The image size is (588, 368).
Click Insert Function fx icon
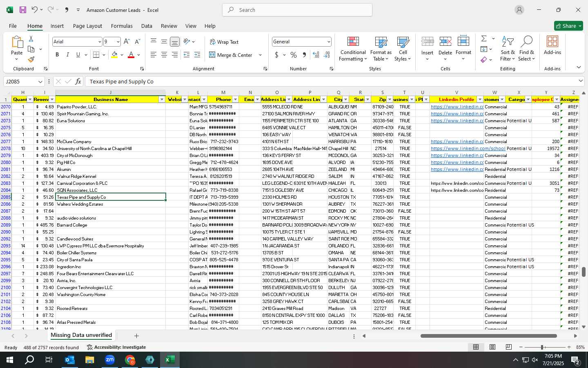78,81
